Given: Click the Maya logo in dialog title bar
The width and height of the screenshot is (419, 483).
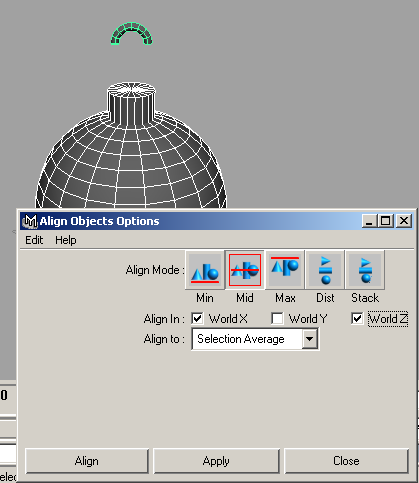Looking at the screenshot, I should (29, 221).
